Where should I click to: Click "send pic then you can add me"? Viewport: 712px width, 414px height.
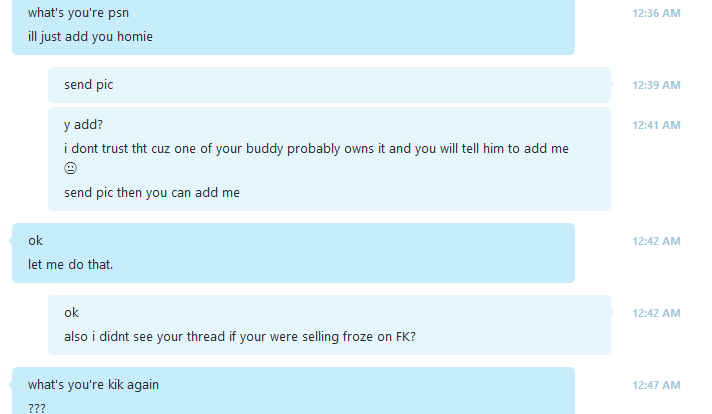tap(152, 192)
